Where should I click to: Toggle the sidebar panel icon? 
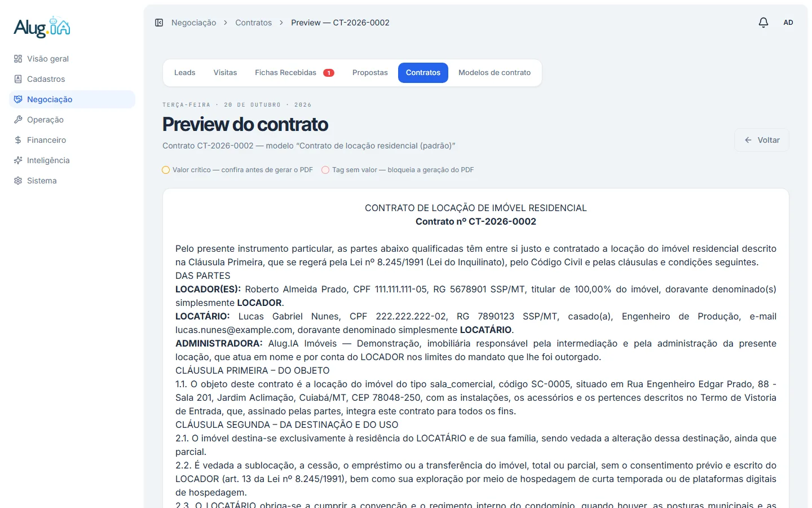(159, 23)
